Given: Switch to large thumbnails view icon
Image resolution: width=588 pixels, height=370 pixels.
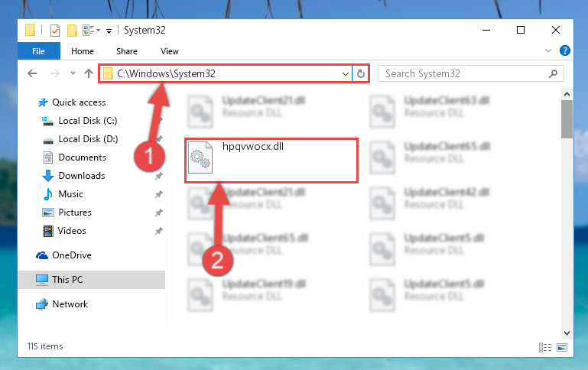Looking at the screenshot, I should click(x=562, y=348).
